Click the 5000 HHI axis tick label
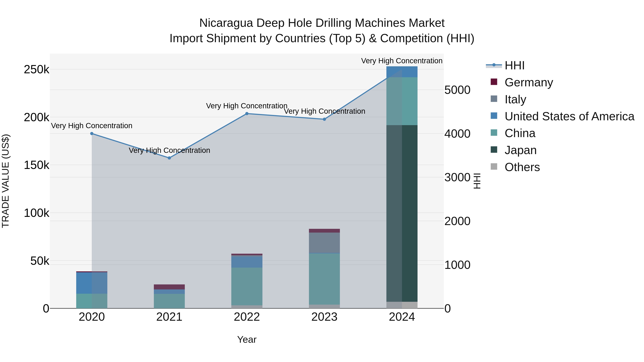 click(x=457, y=90)
